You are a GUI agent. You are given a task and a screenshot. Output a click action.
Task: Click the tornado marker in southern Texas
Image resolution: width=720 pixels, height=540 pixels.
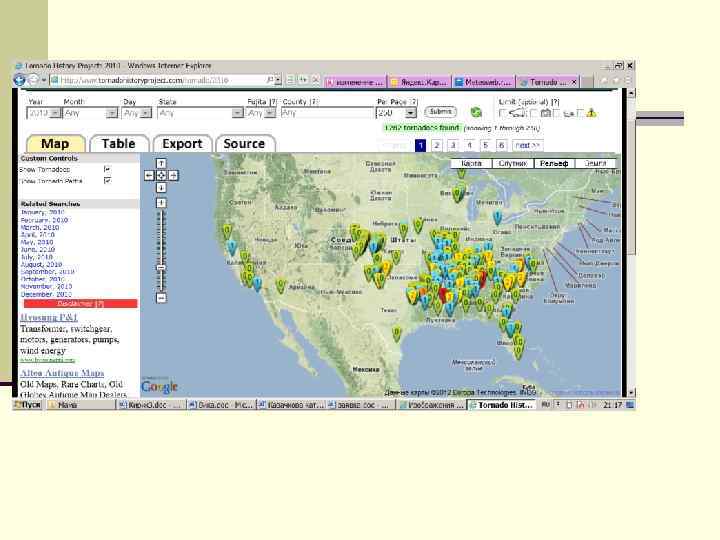(x=397, y=333)
